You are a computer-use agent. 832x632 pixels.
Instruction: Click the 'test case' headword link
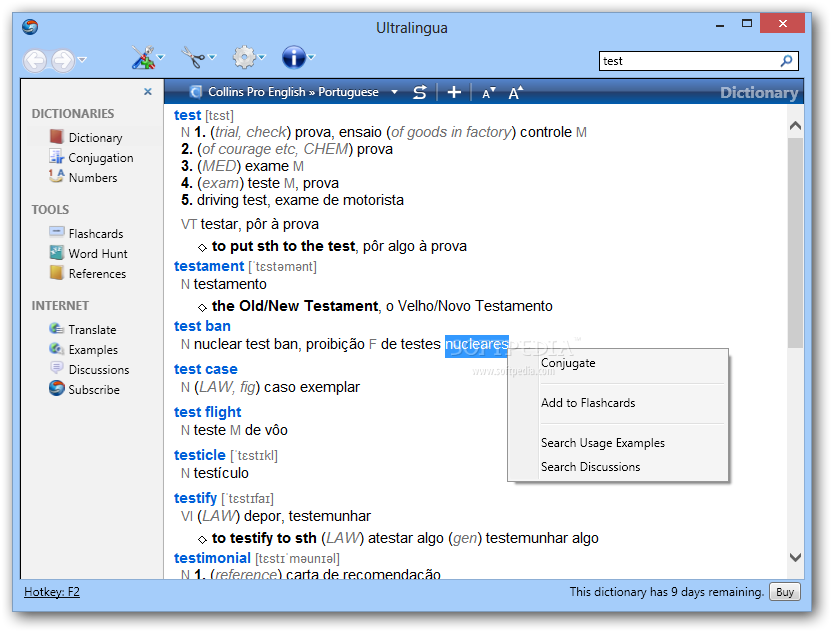pos(206,369)
